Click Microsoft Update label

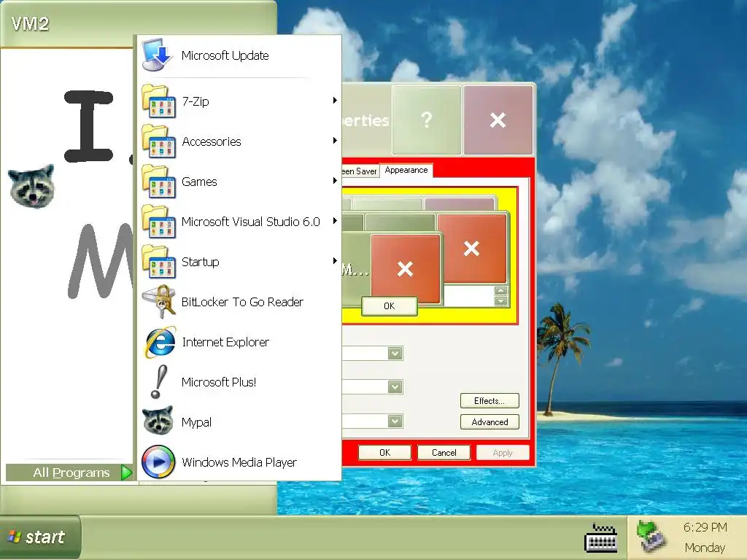coord(225,55)
